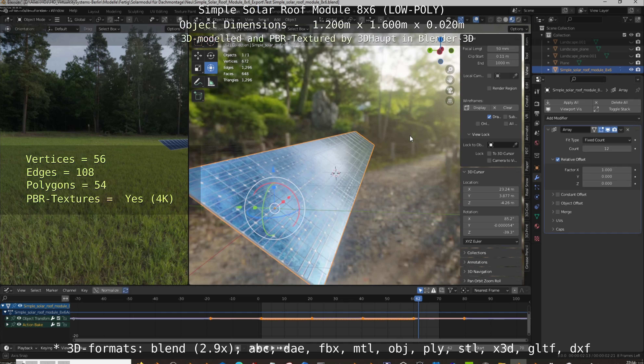Click 3D Cursor Location X field
This screenshot has width=644, height=364.
click(x=491, y=189)
